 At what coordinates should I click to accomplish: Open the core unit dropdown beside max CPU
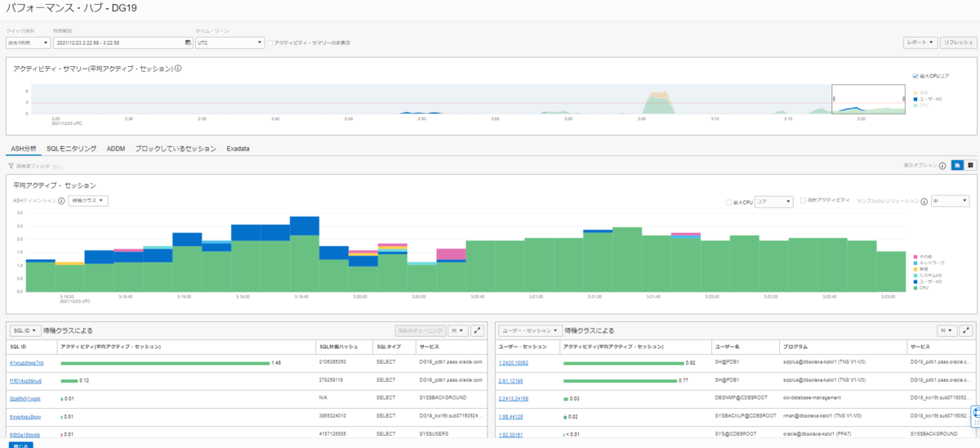[x=774, y=201]
